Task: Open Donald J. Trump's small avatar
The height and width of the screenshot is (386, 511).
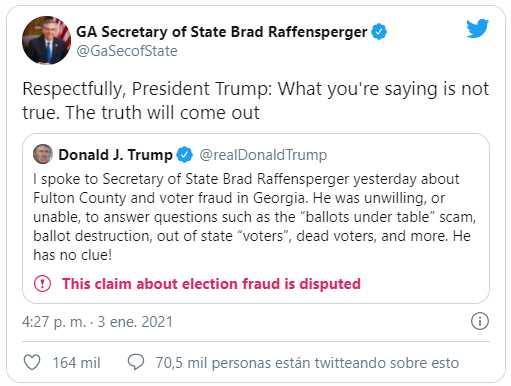Action: pyautogui.click(x=43, y=154)
